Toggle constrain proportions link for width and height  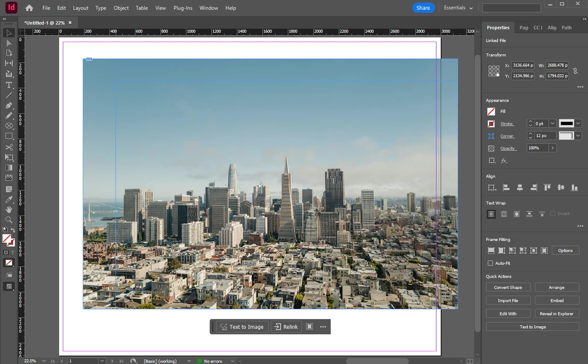coord(575,70)
